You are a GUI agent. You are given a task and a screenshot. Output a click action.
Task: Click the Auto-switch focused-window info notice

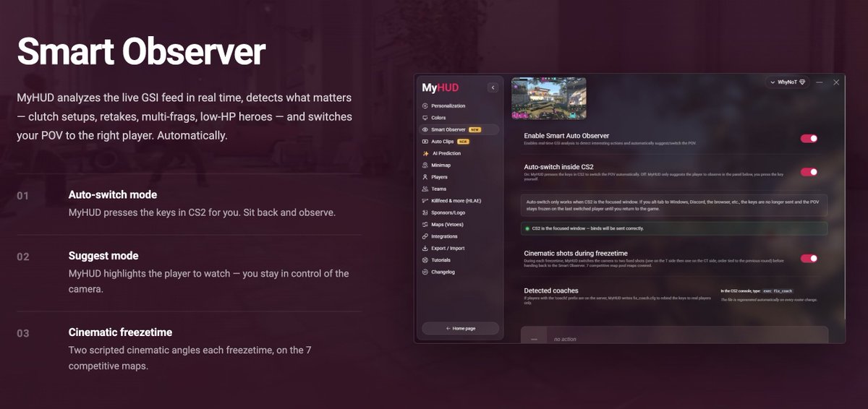tap(674, 205)
